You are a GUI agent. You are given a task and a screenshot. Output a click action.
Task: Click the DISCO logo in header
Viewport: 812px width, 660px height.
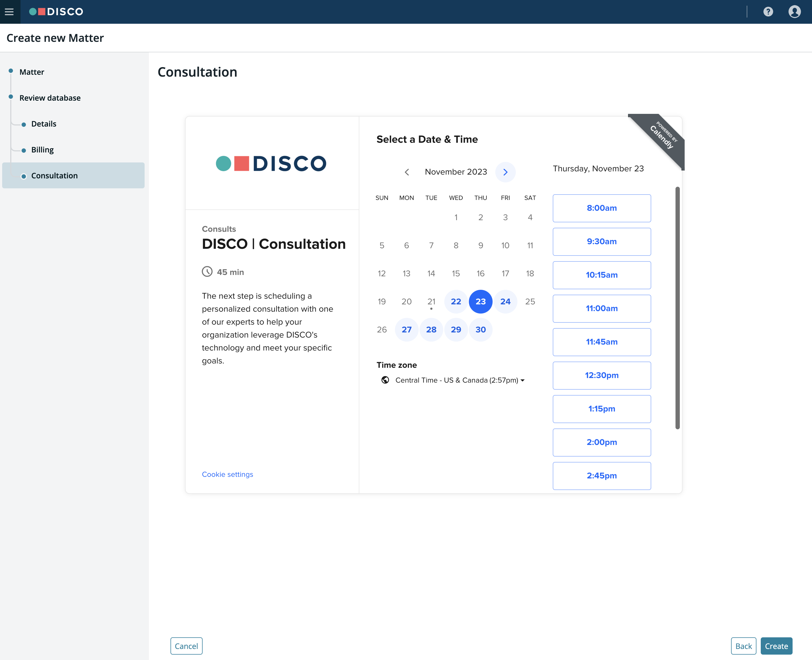pos(56,12)
